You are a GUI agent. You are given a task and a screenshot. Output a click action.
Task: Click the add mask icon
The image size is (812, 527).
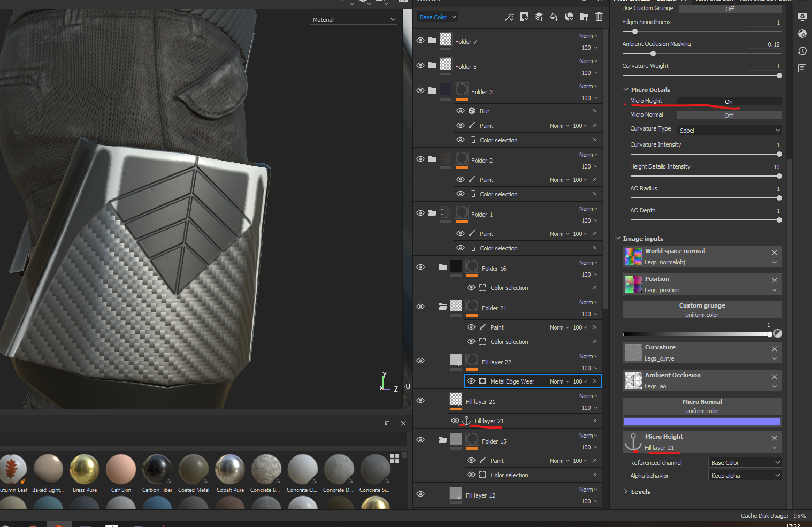[524, 17]
